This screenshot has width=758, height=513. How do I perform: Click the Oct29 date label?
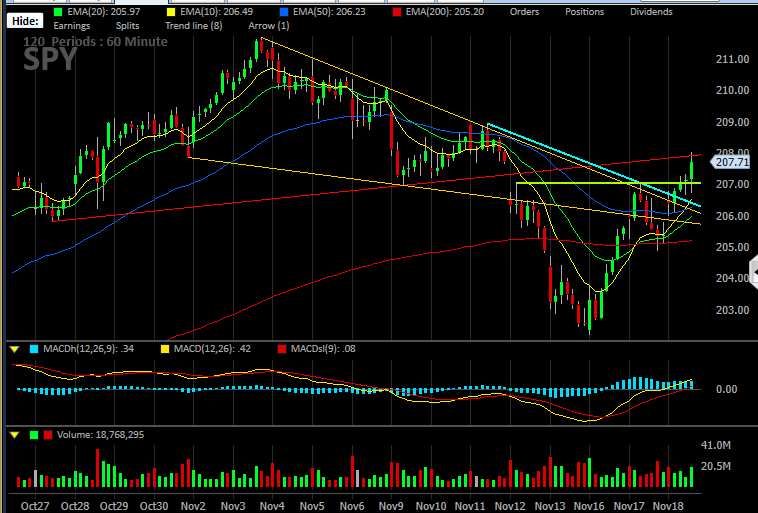click(114, 506)
